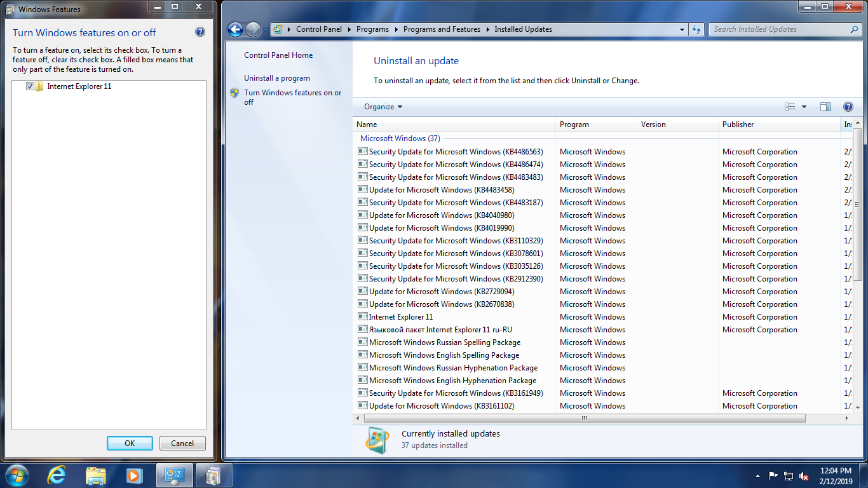Show hidden tray icons arrow
The width and height of the screenshot is (868, 488).
click(758, 475)
